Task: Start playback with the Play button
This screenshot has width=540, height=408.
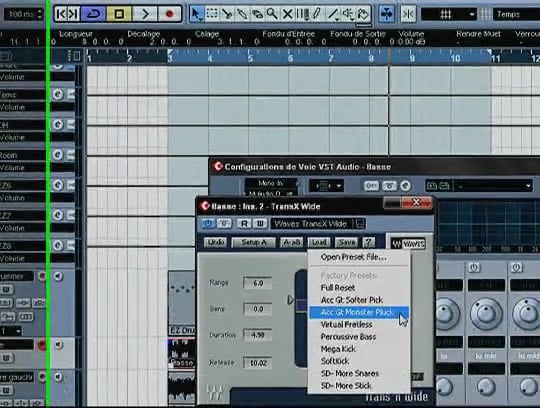Action: pyautogui.click(x=145, y=14)
